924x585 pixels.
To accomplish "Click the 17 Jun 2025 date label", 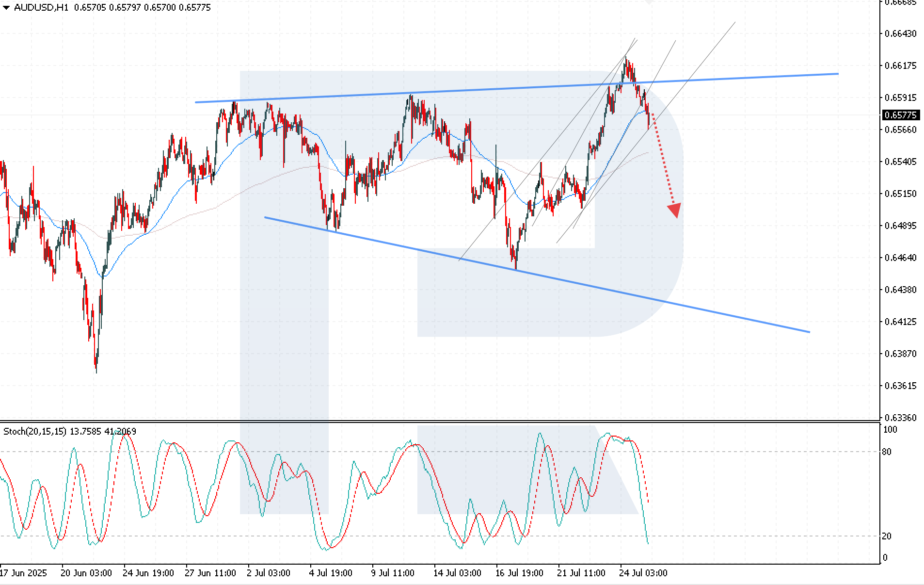I will (x=24, y=573).
